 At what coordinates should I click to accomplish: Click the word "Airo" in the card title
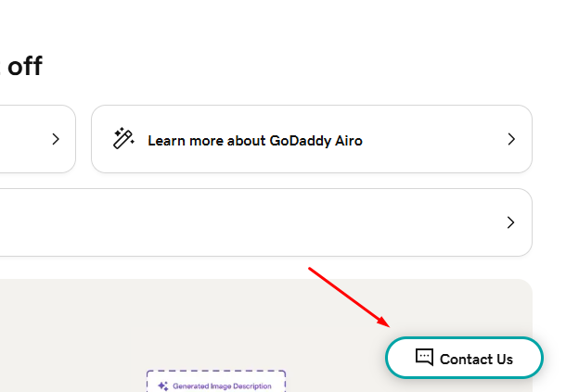[x=349, y=141]
